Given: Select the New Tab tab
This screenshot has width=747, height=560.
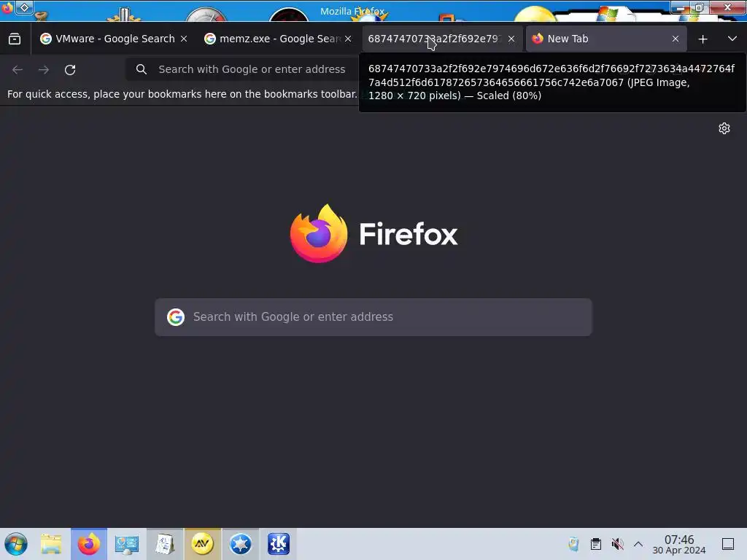Looking at the screenshot, I should 606,39.
